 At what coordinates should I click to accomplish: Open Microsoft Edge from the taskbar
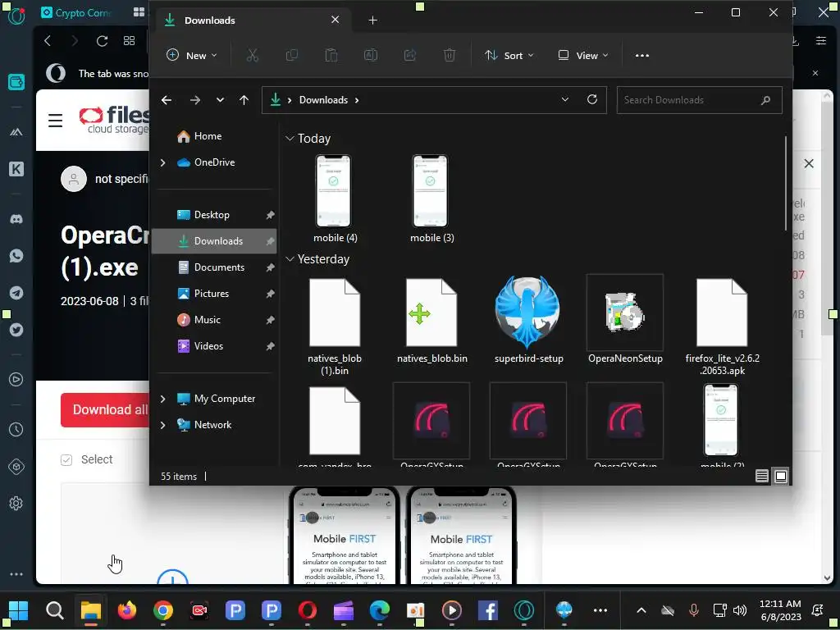tap(379, 610)
